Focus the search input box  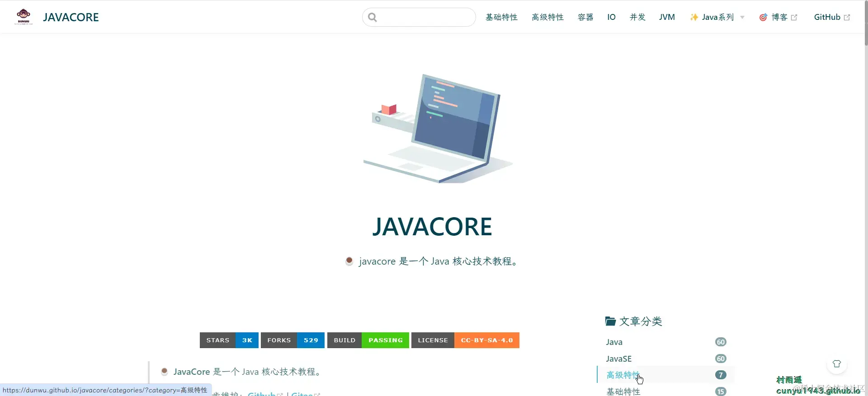pos(419,17)
